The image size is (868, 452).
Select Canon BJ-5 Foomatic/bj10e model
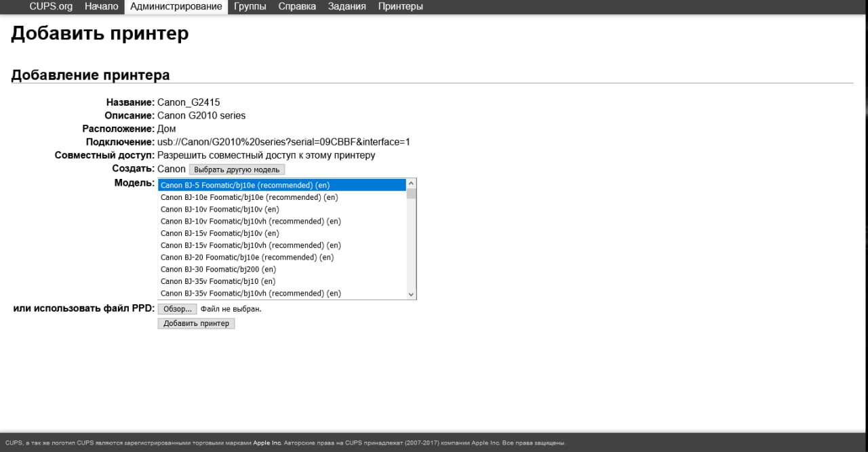pos(281,185)
